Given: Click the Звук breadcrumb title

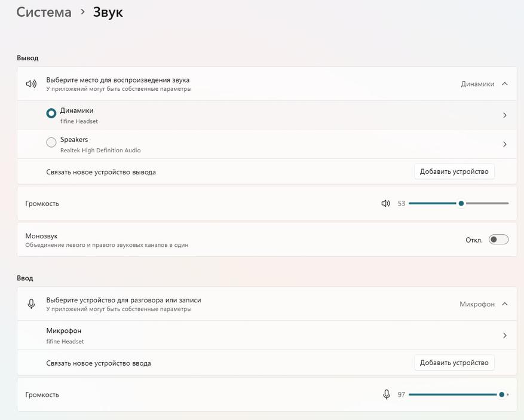Looking at the screenshot, I should point(108,12).
